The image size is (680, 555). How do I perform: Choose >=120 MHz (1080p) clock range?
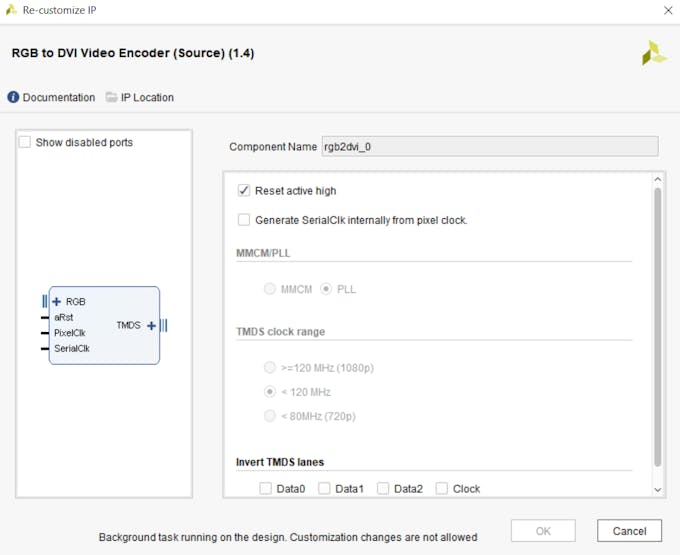pyautogui.click(x=270, y=368)
